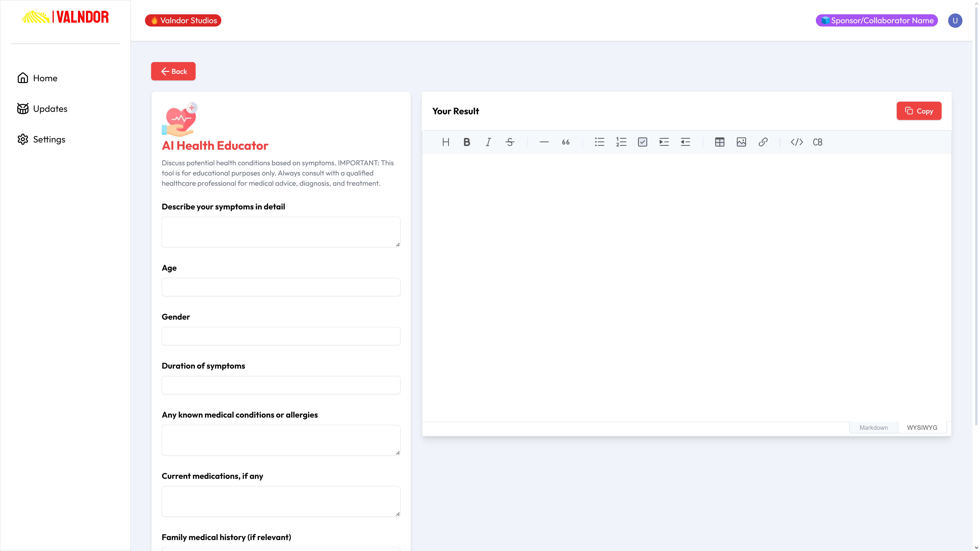Image resolution: width=980 pixels, height=551 pixels.
Task: Indent the selected text
Action: (664, 142)
